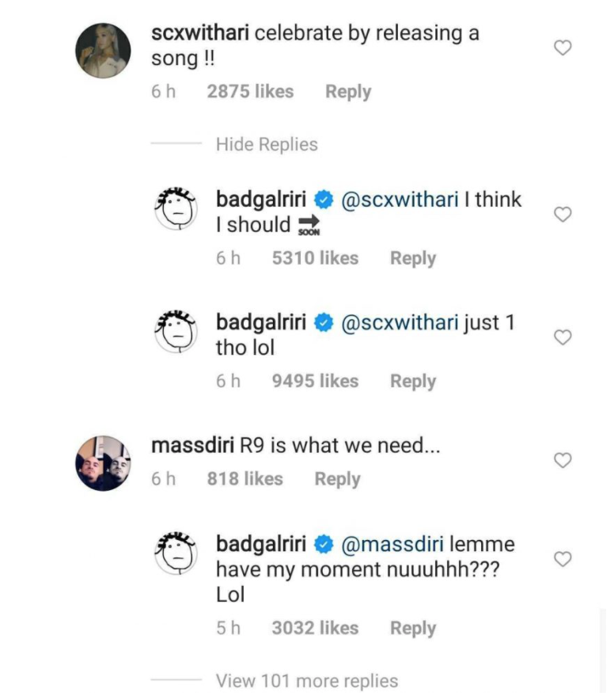Like scxwithari's comment with heart icon
Image resolution: width=614 pixels, height=700 pixels.
(x=563, y=48)
